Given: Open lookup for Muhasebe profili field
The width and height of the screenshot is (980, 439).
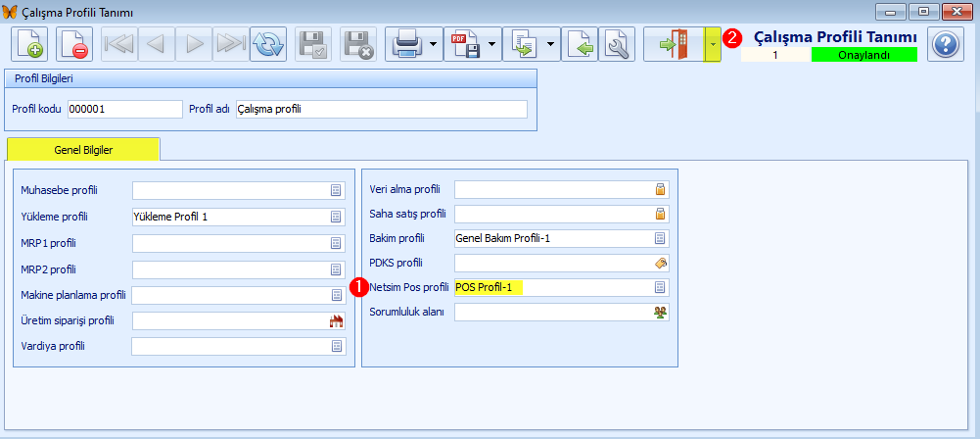Looking at the screenshot, I should point(336,190).
